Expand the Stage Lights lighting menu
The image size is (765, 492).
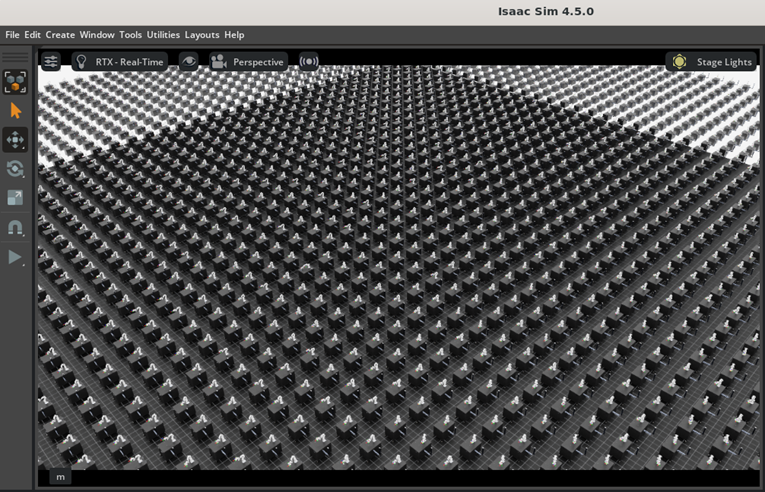[x=711, y=62]
